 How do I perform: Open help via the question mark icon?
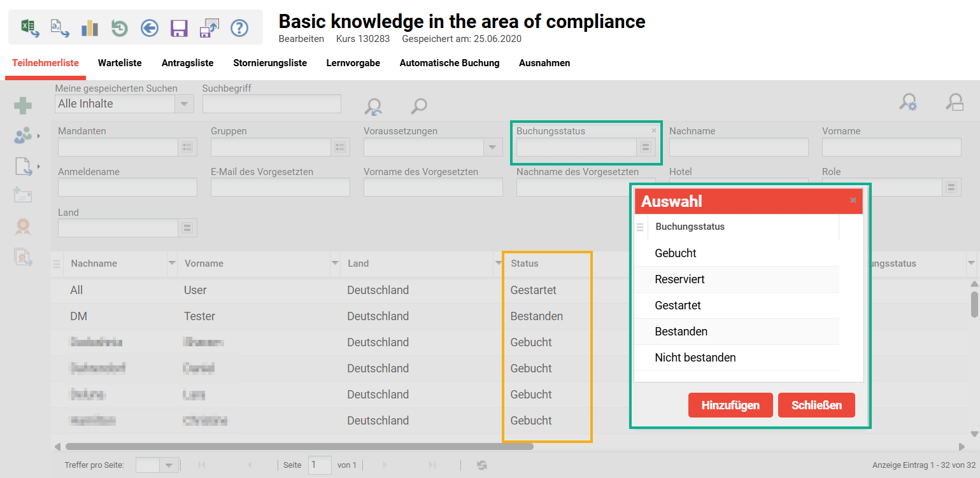click(x=239, y=27)
